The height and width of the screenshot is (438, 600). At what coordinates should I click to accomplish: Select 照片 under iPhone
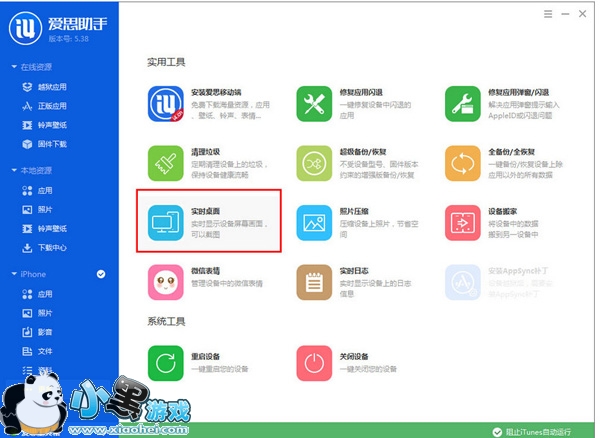point(37,313)
